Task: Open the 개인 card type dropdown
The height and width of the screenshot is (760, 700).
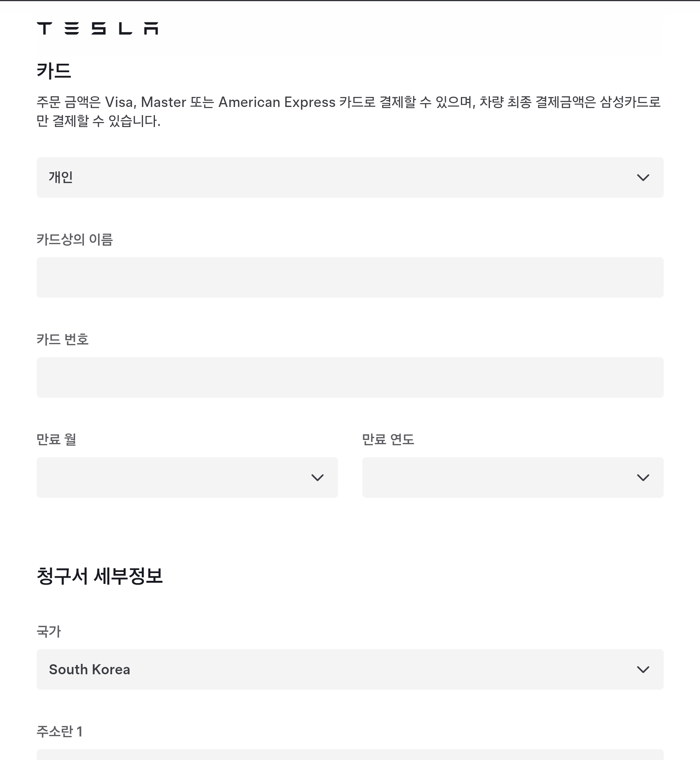Action: (350, 177)
